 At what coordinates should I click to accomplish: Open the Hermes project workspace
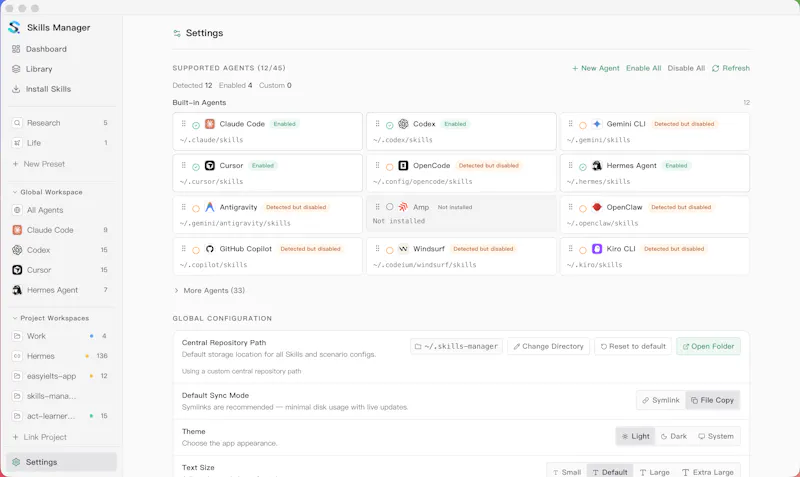point(61,356)
